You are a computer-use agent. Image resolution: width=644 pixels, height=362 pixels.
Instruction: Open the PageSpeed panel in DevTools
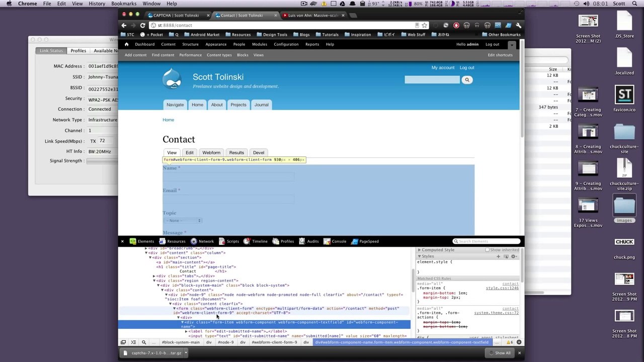click(365, 241)
